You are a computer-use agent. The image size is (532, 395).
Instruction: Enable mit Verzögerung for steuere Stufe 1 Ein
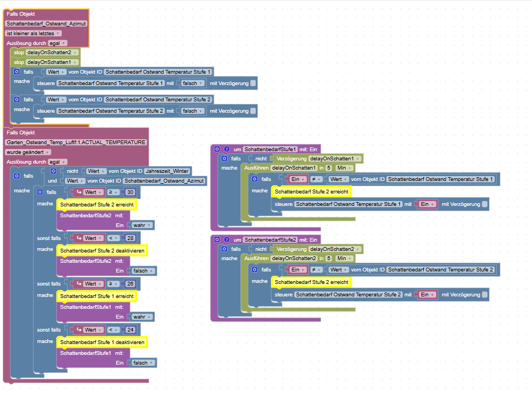tap(485, 204)
